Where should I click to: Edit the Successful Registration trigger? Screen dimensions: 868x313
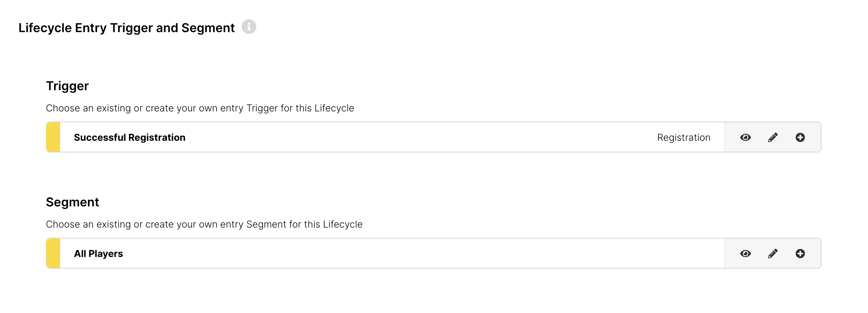(773, 137)
